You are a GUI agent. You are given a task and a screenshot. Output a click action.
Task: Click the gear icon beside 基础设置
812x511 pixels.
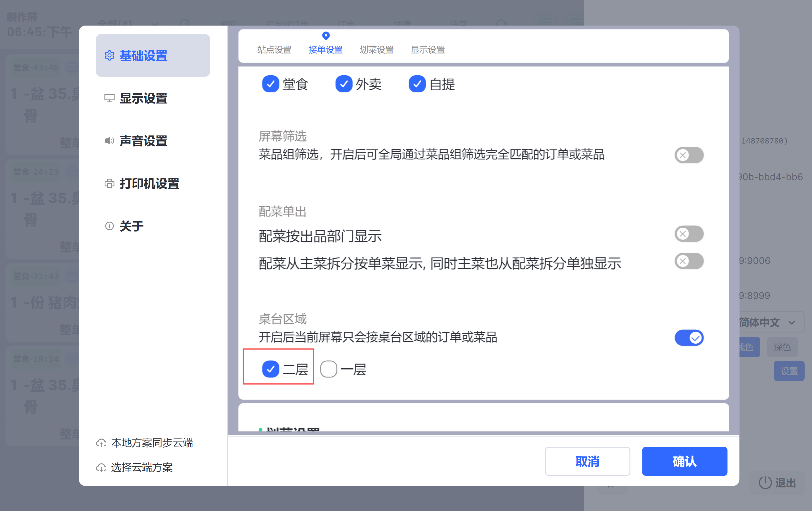pyautogui.click(x=109, y=56)
